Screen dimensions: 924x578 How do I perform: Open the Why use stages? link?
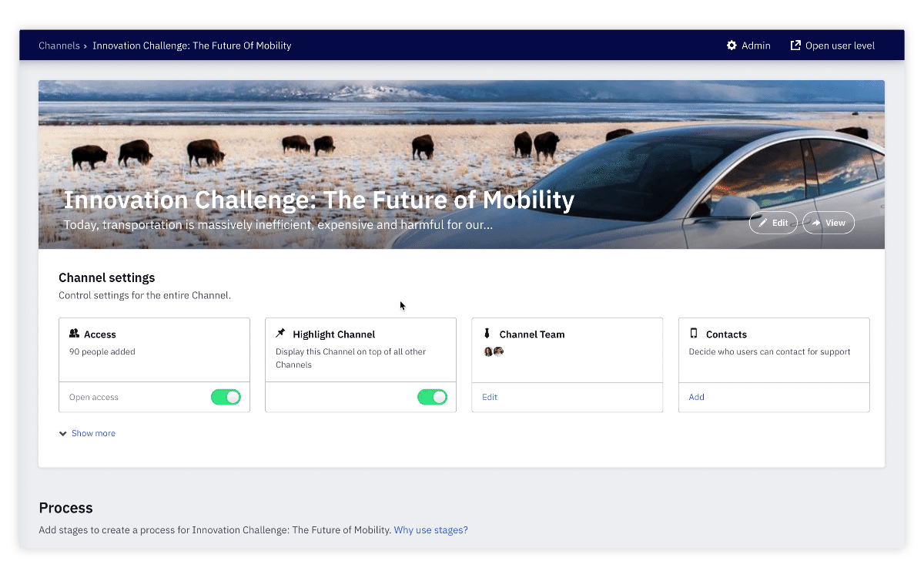coord(431,530)
